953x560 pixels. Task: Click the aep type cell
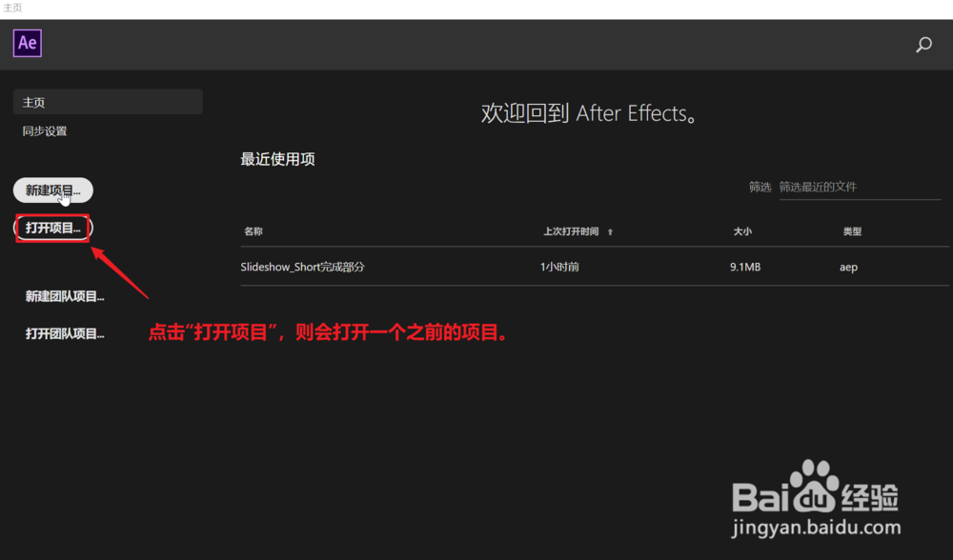tap(848, 268)
